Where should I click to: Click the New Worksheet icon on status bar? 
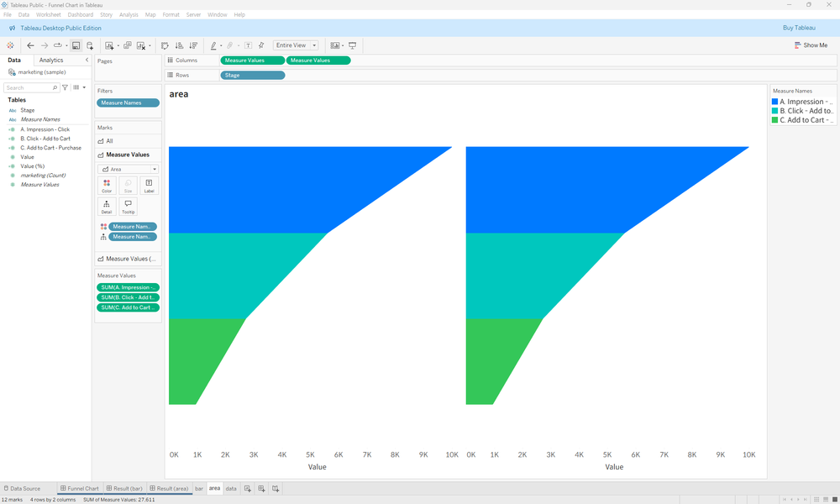point(247,488)
